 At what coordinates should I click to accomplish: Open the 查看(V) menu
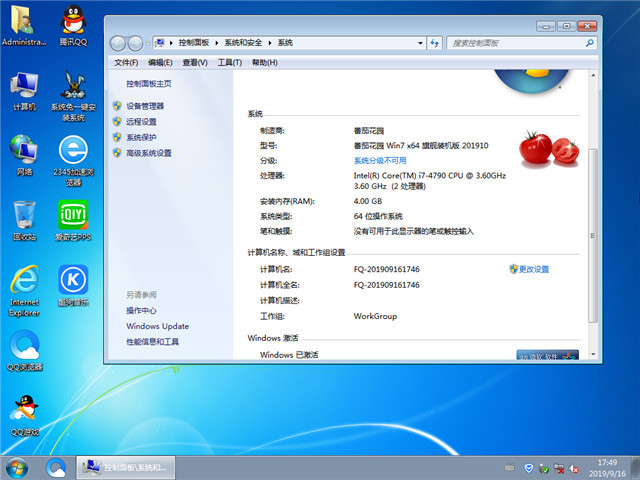point(195,62)
